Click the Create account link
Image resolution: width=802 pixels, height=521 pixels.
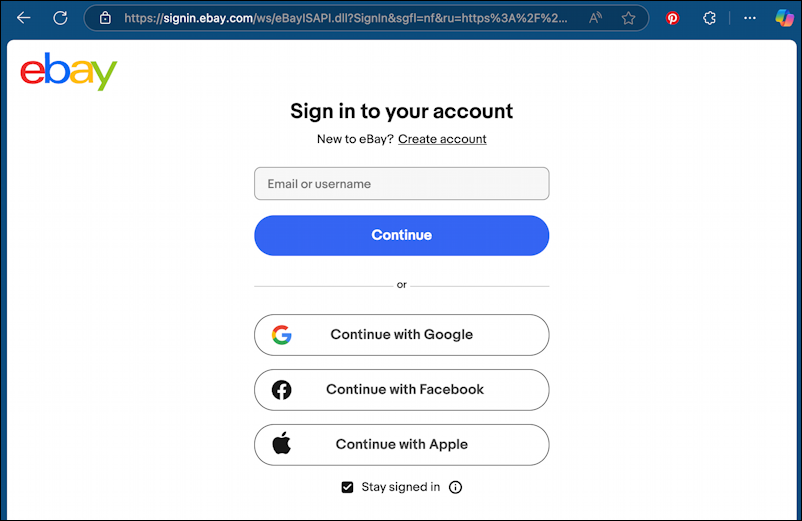click(442, 139)
